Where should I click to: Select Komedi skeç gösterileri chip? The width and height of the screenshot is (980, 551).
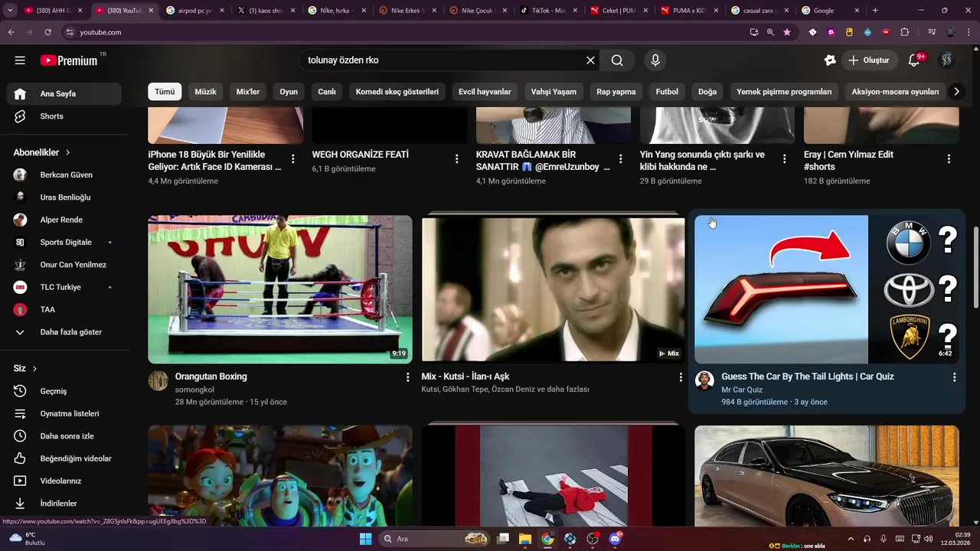click(397, 92)
